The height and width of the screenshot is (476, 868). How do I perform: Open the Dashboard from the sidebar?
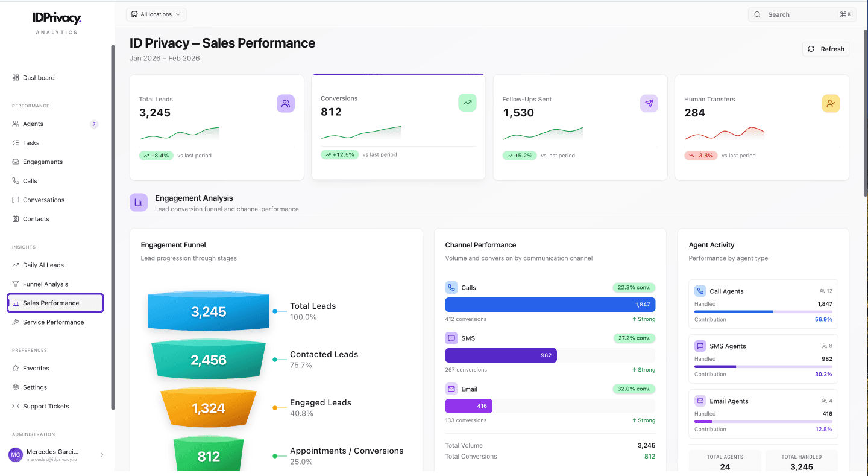coord(39,77)
